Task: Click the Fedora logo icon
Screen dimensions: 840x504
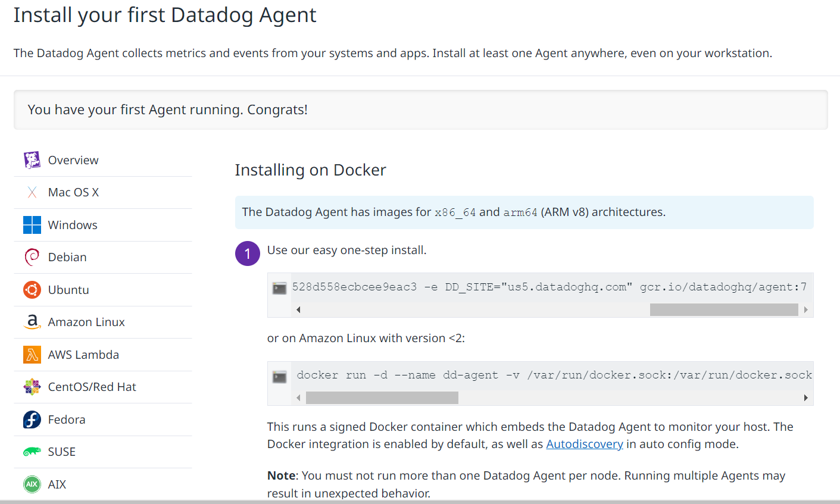Action: click(32, 420)
